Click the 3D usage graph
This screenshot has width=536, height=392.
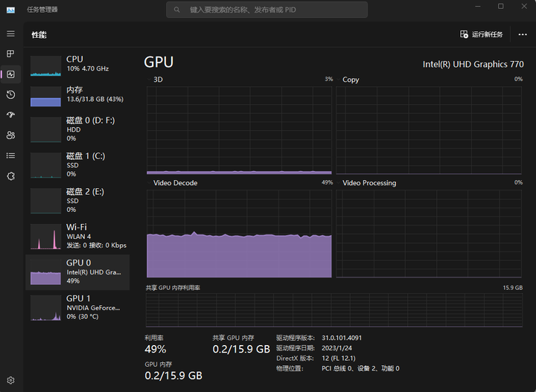(x=239, y=130)
